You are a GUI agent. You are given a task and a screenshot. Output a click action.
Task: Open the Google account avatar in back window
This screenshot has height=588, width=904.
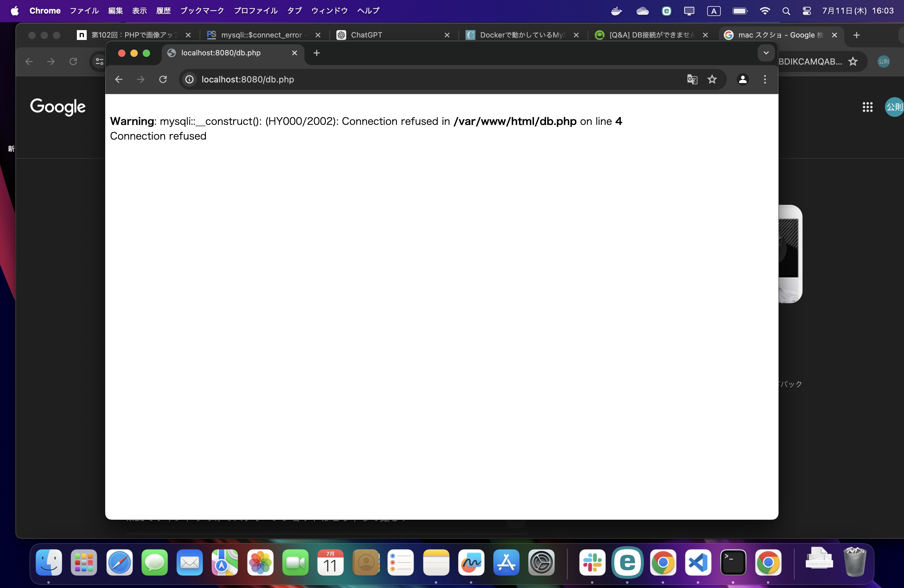point(894,107)
